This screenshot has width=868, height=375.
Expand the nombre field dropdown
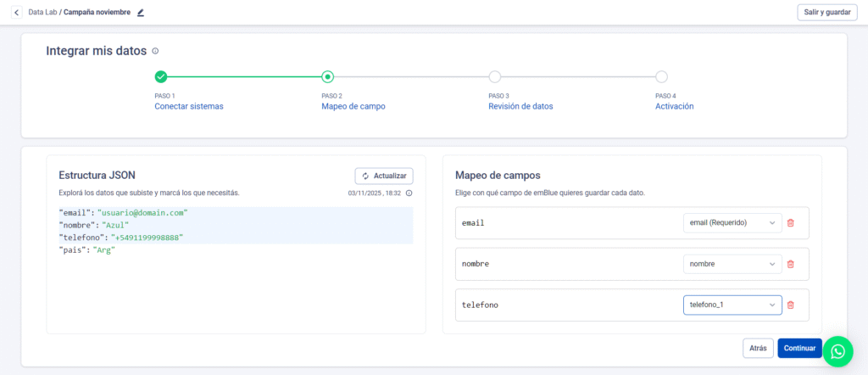click(732, 264)
